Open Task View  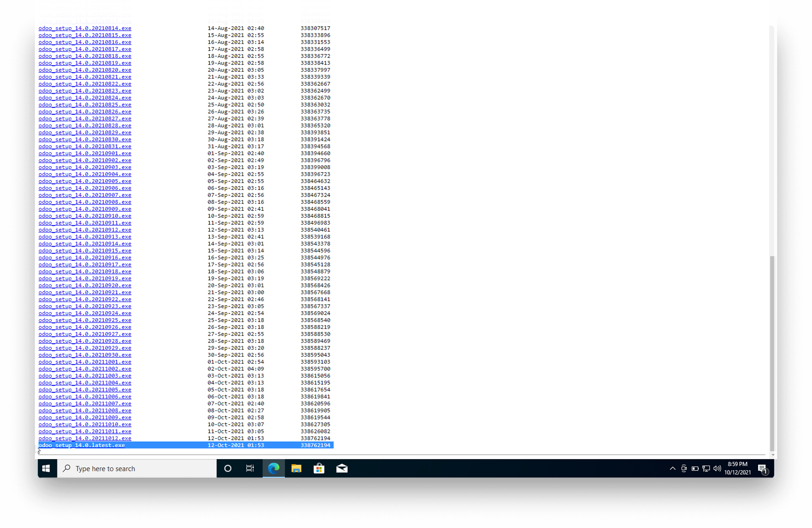[x=250, y=469]
